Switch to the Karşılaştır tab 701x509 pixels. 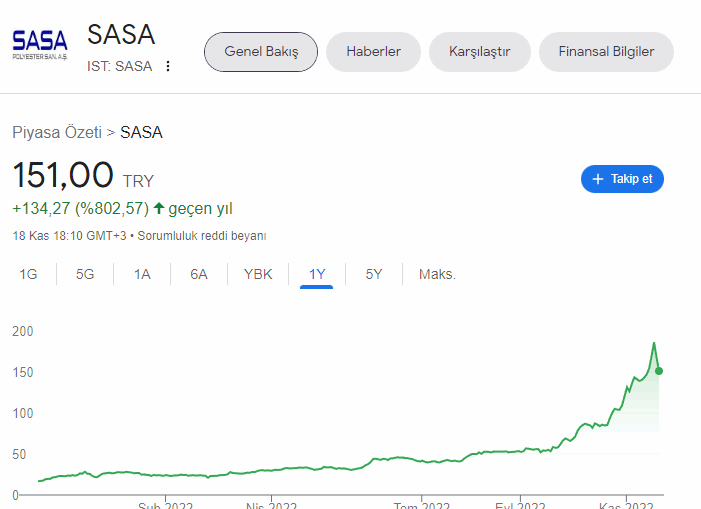480,52
